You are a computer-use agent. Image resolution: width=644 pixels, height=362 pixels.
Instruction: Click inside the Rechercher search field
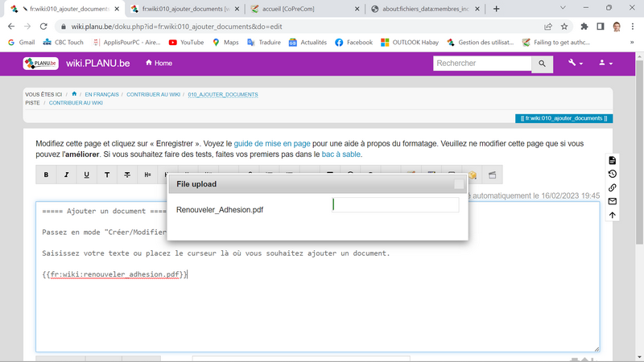click(x=481, y=64)
